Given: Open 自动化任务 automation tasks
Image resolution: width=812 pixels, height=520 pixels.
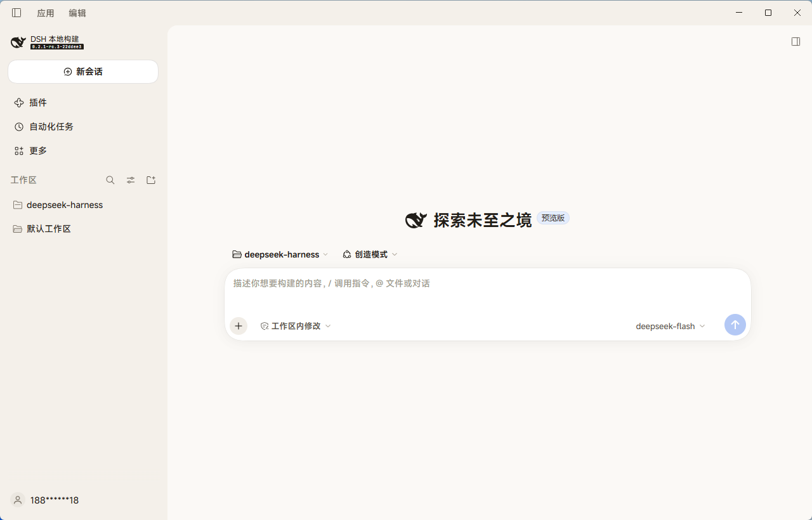Looking at the screenshot, I should (83, 127).
